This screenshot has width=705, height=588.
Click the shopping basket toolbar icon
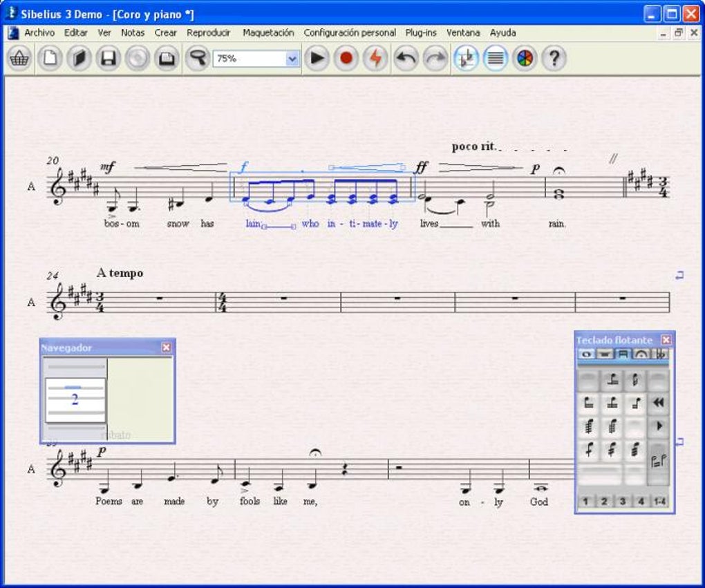tap(19, 59)
